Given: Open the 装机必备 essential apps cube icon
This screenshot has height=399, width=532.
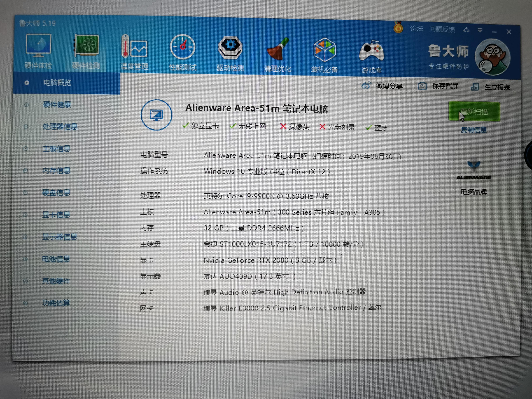Looking at the screenshot, I should tap(324, 50).
